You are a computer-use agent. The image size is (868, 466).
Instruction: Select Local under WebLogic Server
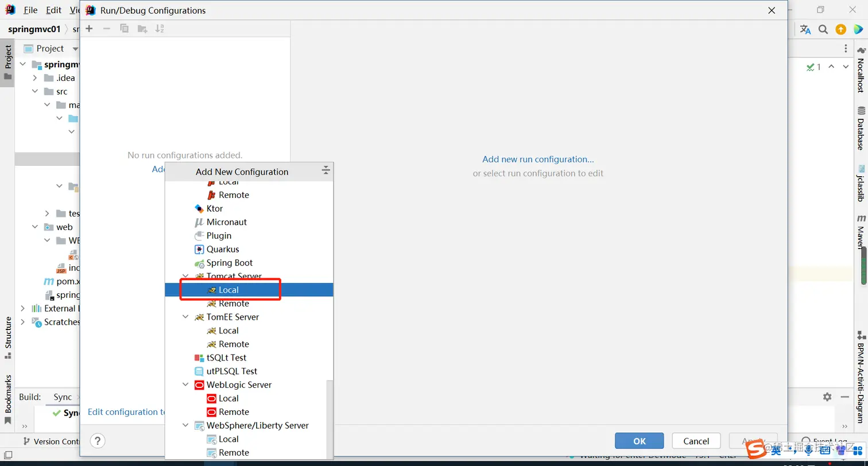[x=249, y=398]
